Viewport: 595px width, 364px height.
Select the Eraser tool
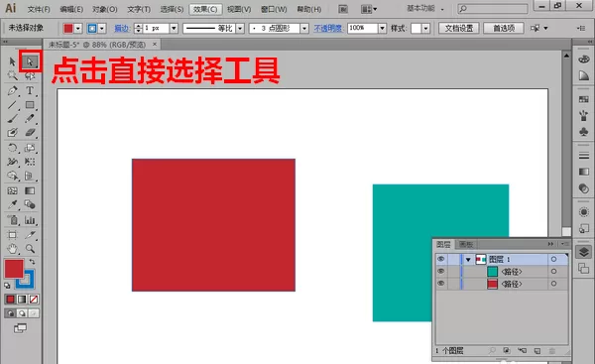point(30,133)
